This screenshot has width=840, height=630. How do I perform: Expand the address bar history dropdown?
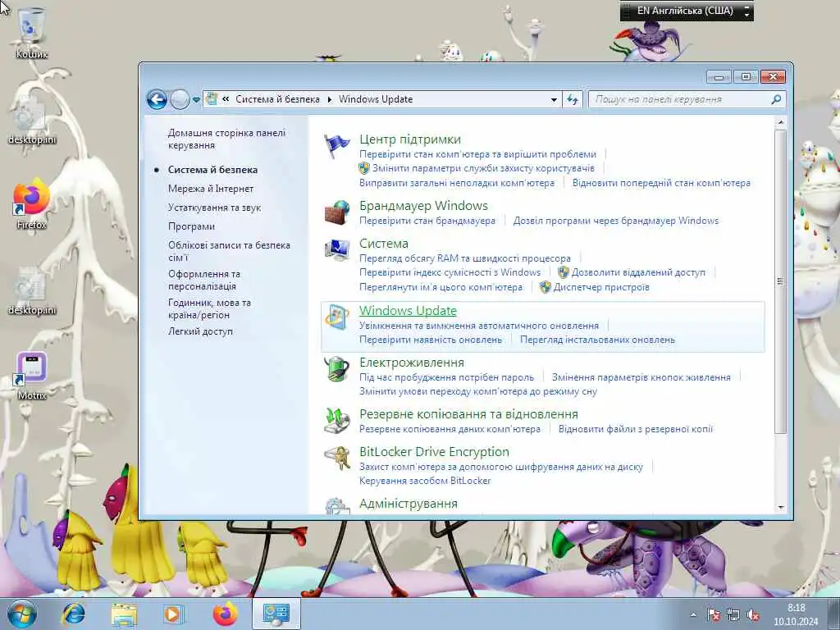[554, 99]
